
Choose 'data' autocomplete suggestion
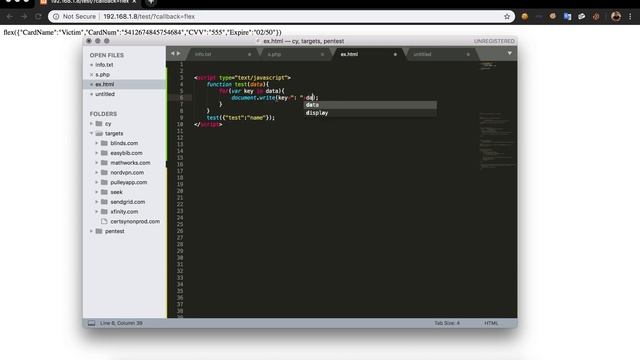pos(371,105)
